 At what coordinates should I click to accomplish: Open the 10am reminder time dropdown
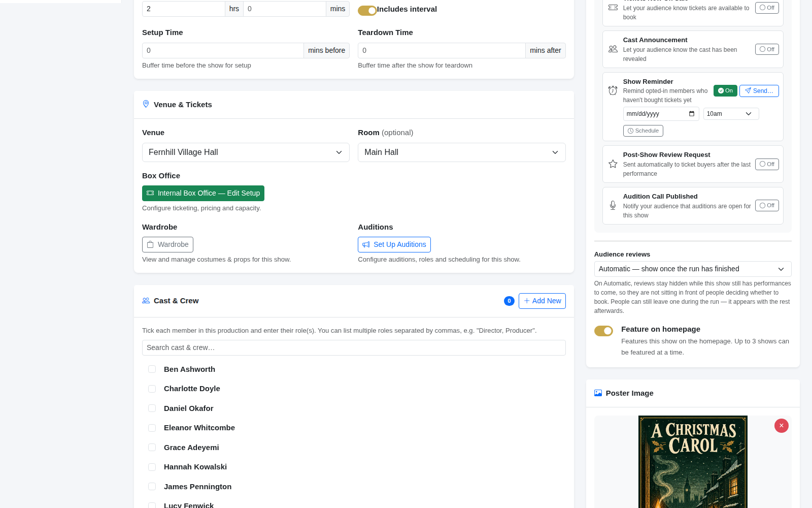pos(731,114)
